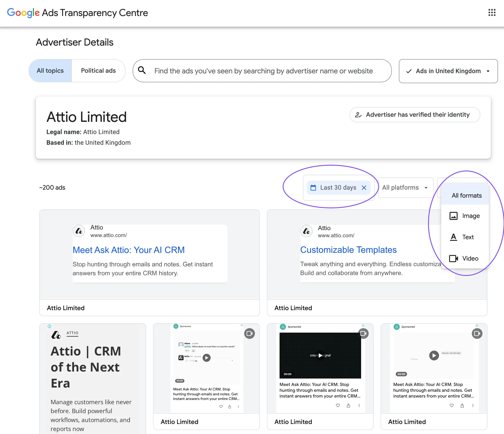Click the calendar icon in date filter

(x=313, y=188)
